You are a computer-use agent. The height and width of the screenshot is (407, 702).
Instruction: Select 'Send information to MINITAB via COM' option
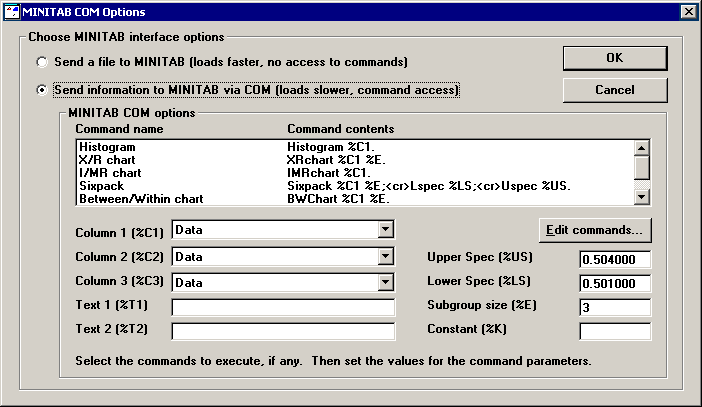point(42,90)
